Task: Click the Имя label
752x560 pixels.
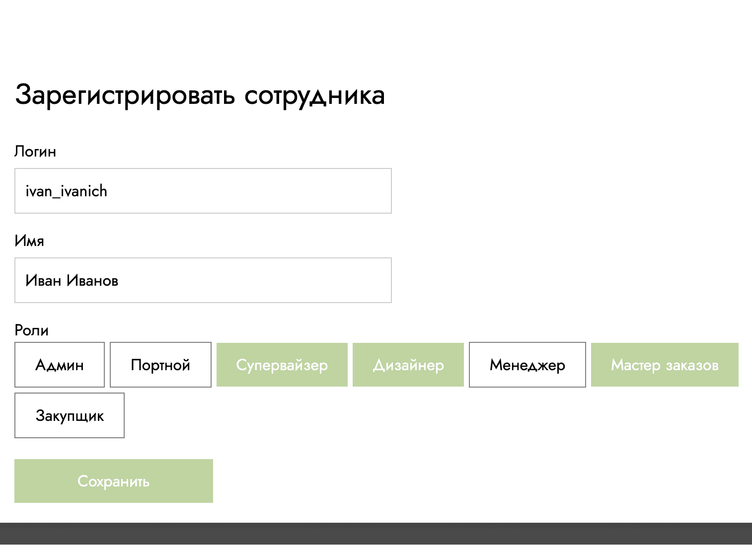Action: (x=29, y=241)
